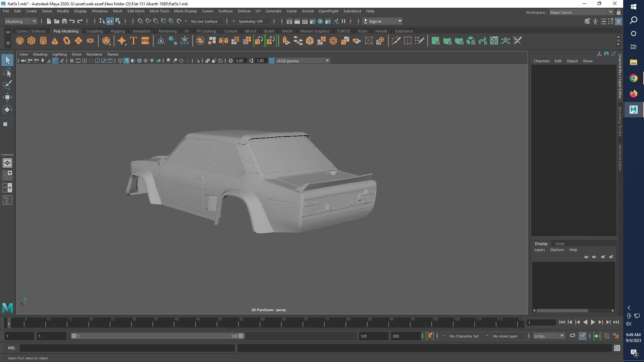Toggle the viewport grid display
Image resolution: width=644 pixels, height=362 pixels.
click(x=72, y=61)
